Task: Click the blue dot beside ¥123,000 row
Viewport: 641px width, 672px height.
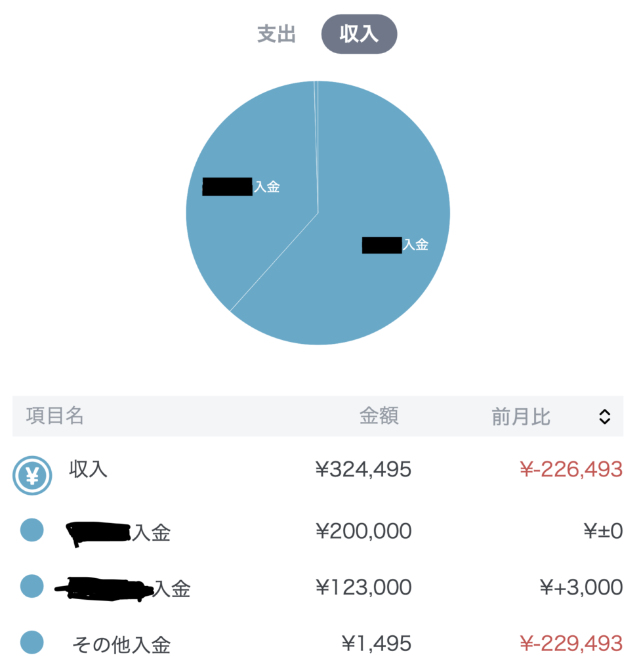Action: click(31, 586)
